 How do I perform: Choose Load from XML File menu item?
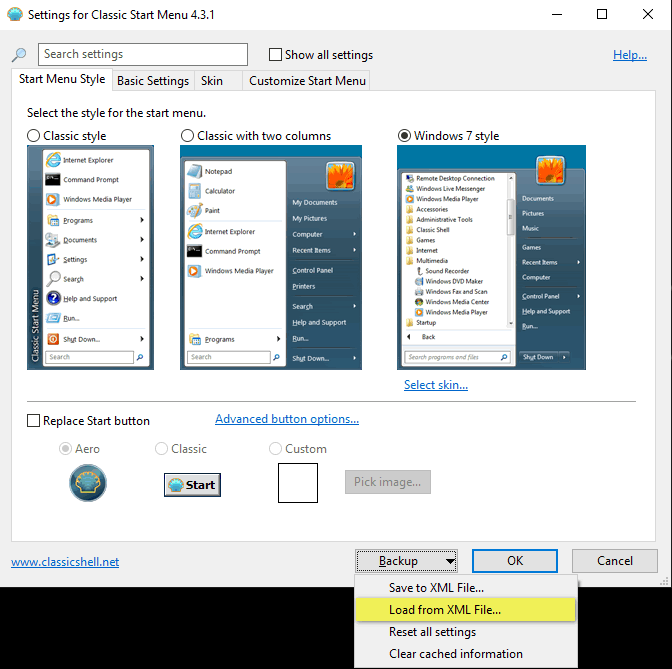[466, 609]
